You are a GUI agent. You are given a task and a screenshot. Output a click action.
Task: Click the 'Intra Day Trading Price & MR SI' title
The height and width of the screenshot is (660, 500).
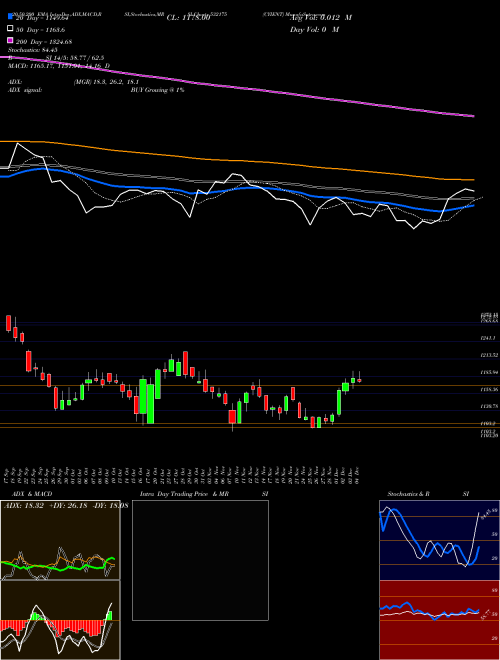click(204, 494)
